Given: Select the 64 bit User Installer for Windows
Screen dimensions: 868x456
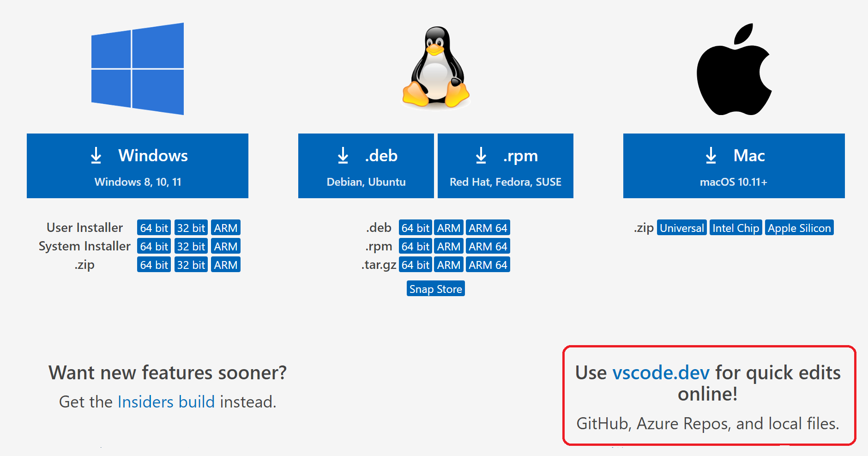Looking at the screenshot, I should coord(154,227).
